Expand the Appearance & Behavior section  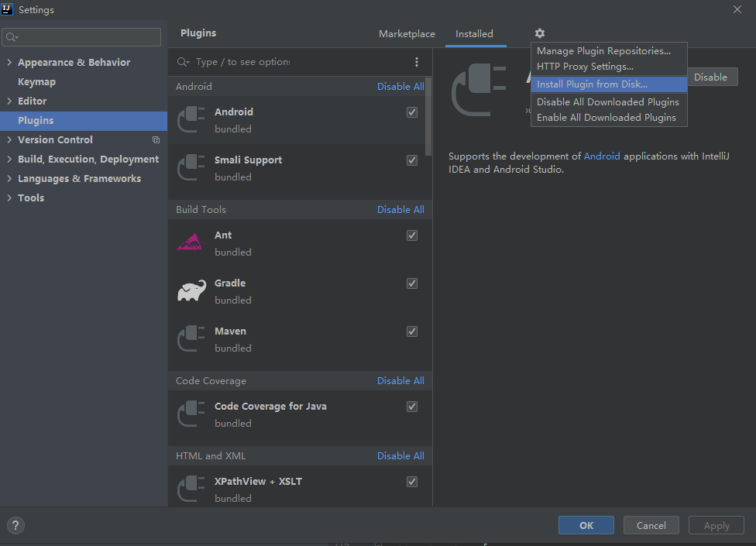point(9,63)
